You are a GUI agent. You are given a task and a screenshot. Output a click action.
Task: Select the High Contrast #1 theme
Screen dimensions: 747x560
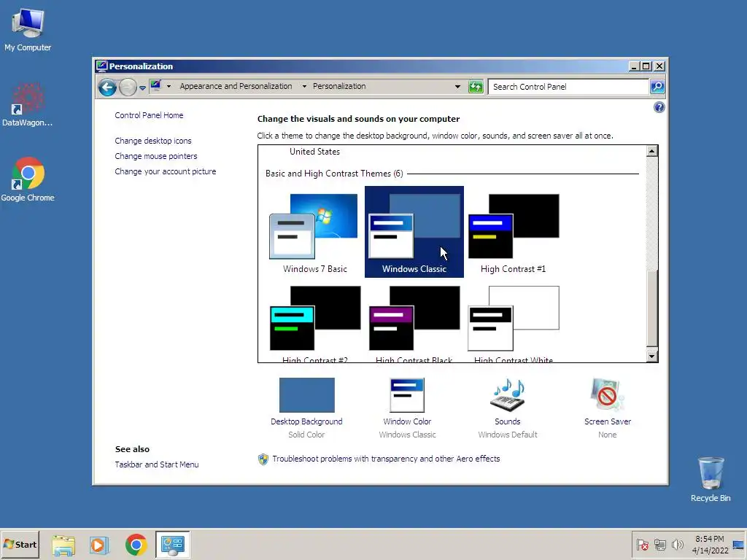click(x=513, y=233)
